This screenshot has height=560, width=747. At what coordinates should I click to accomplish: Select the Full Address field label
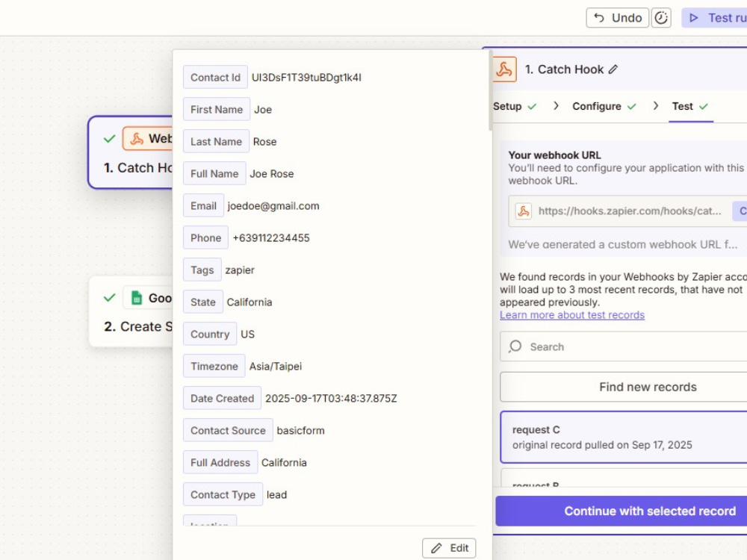[x=220, y=462]
